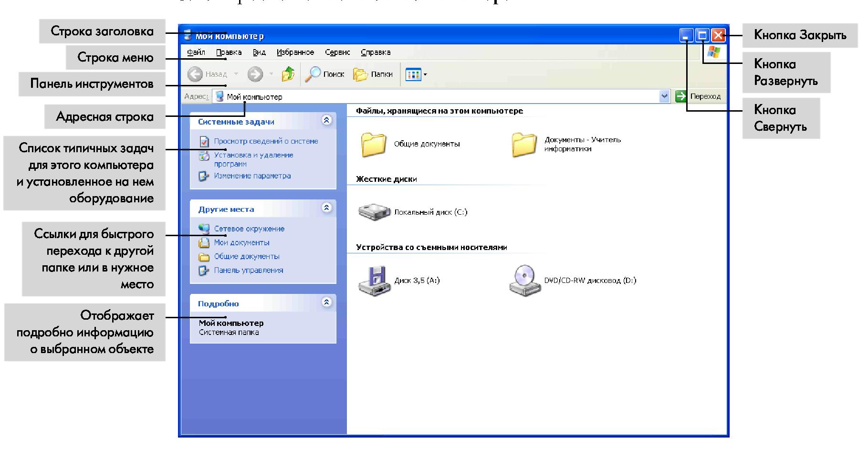Click Системная папка details text

tap(229, 333)
